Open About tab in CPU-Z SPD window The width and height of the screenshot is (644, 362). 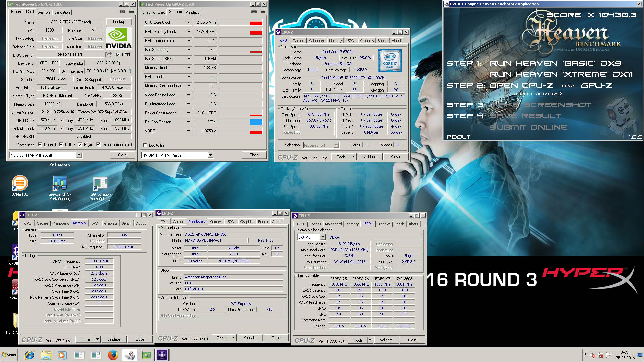pyautogui.click(x=413, y=224)
